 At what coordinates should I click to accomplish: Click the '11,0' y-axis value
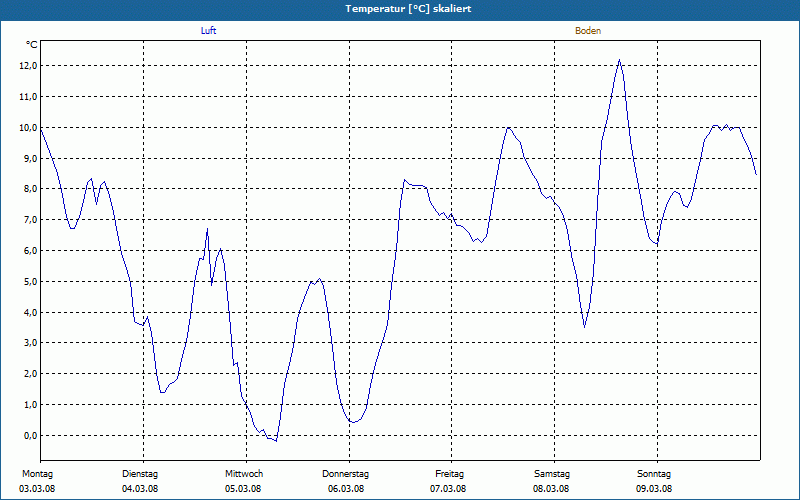point(28,96)
